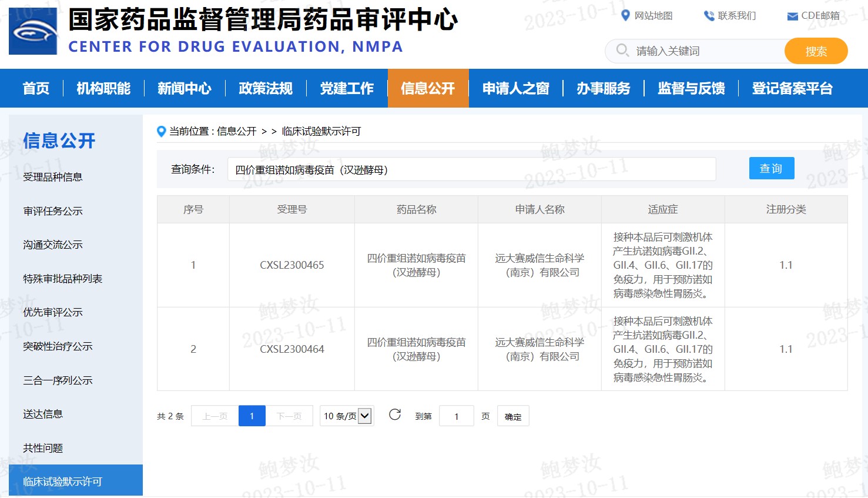Click the 共 2 条 total count text
This screenshot has width=868, height=498.
coord(170,416)
